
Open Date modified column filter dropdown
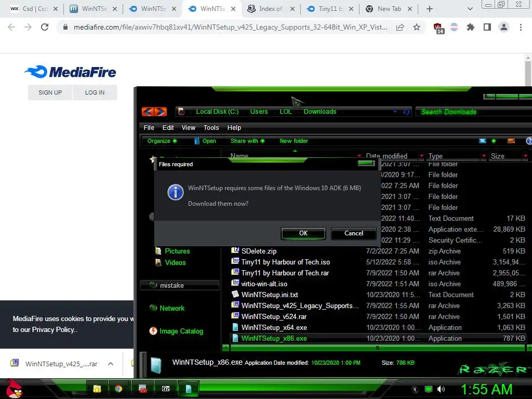(421, 156)
